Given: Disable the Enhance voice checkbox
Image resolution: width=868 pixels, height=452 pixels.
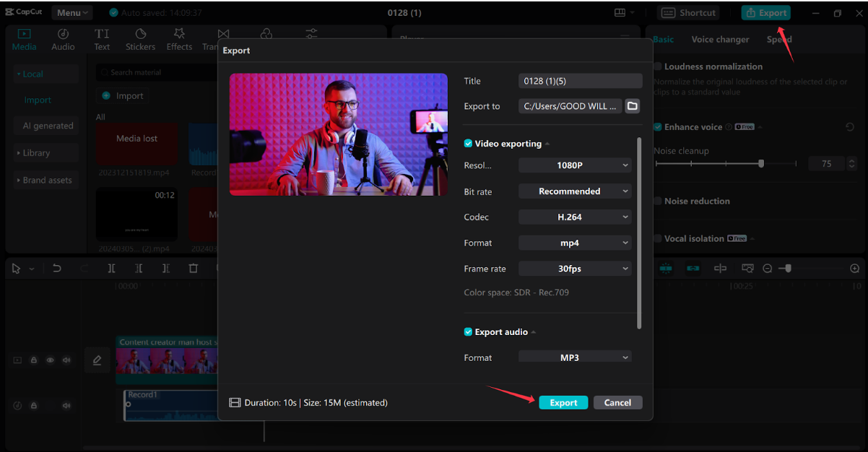Looking at the screenshot, I should [x=658, y=127].
